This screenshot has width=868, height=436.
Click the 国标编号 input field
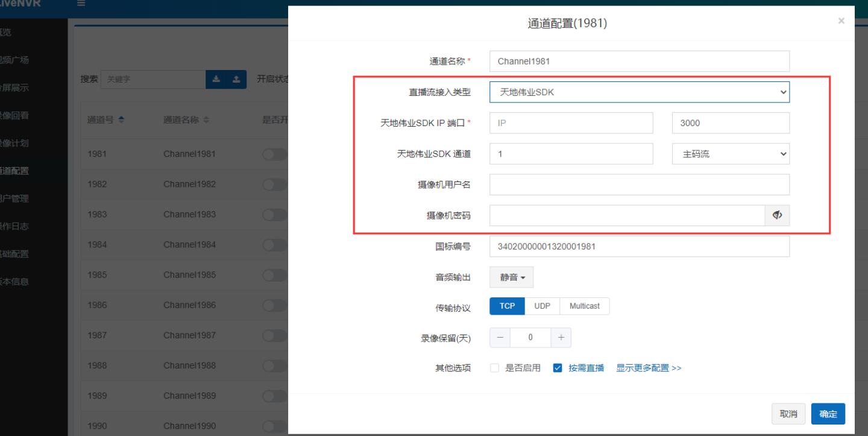coord(640,246)
